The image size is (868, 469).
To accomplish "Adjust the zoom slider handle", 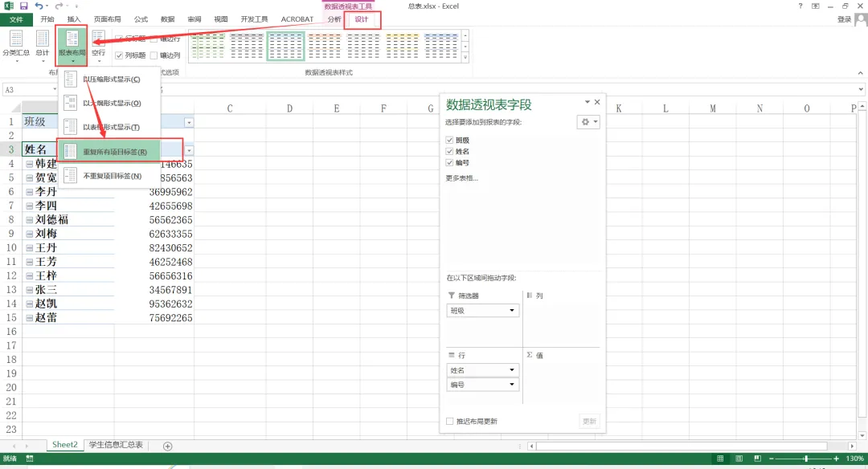I will point(806,459).
